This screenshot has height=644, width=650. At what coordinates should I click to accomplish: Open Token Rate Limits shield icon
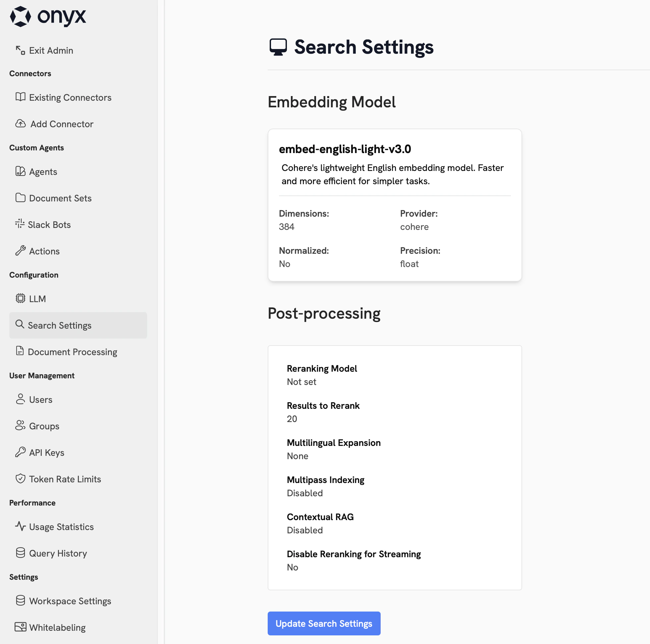[20, 479]
